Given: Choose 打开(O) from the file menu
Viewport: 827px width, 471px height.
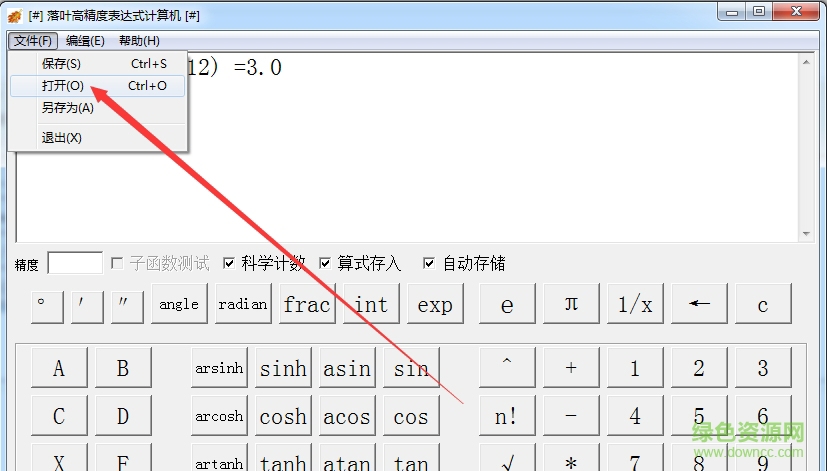Looking at the screenshot, I should (98, 86).
